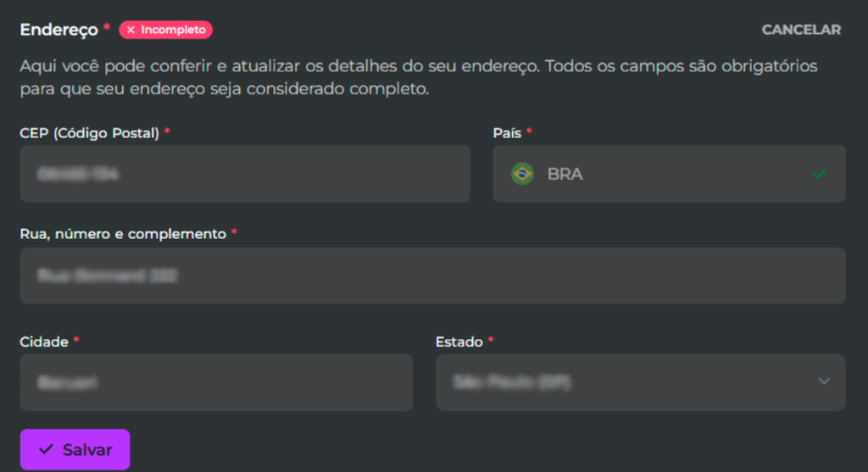The height and width of the screenshot is (472, 868).
Task: Open the Estado state selection field
Action: (640, 382)
